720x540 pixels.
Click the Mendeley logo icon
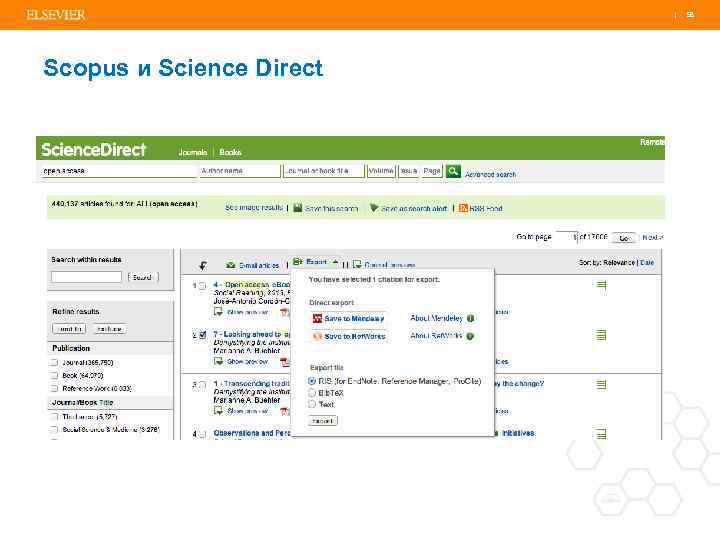coord(317,318)
